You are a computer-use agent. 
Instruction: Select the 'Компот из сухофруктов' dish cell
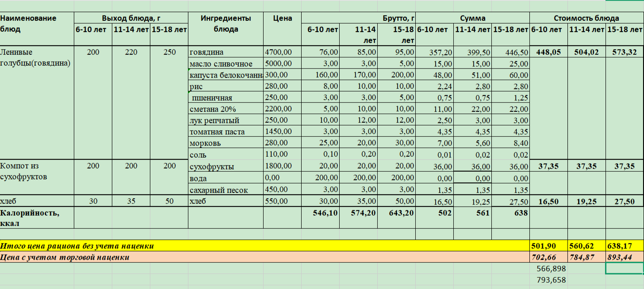[x=36, y=171]
